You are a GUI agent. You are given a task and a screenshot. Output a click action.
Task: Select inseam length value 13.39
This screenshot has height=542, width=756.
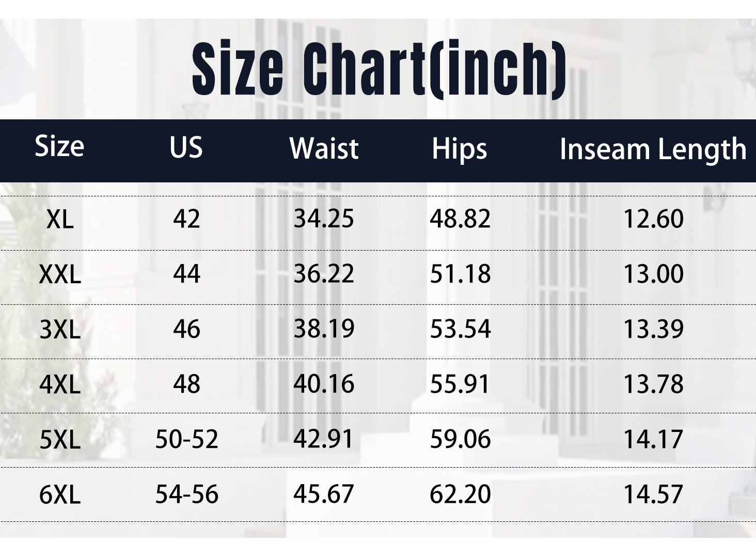pos(654,329)
